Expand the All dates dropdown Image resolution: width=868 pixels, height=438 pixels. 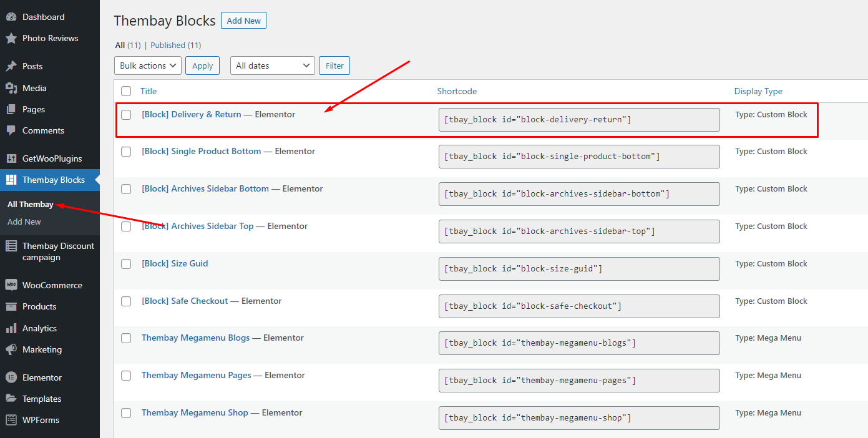click(x=273, y=66)
